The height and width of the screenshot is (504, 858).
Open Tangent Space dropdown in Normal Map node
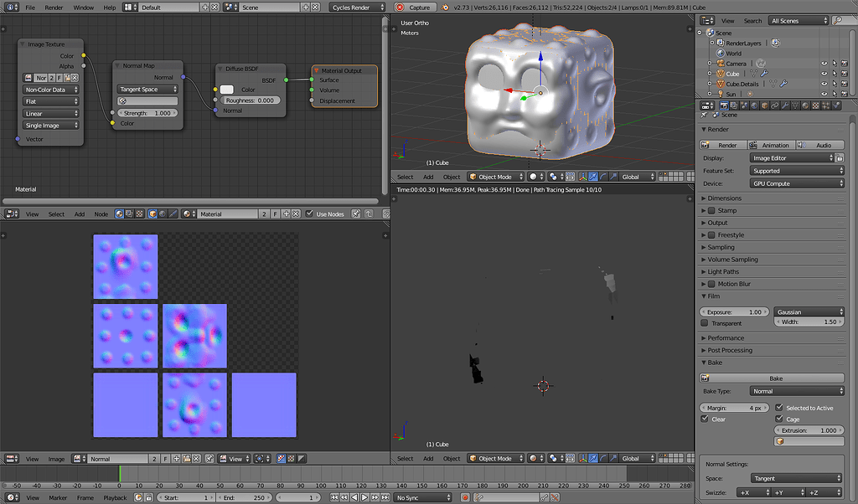click(x=147, y=89)
